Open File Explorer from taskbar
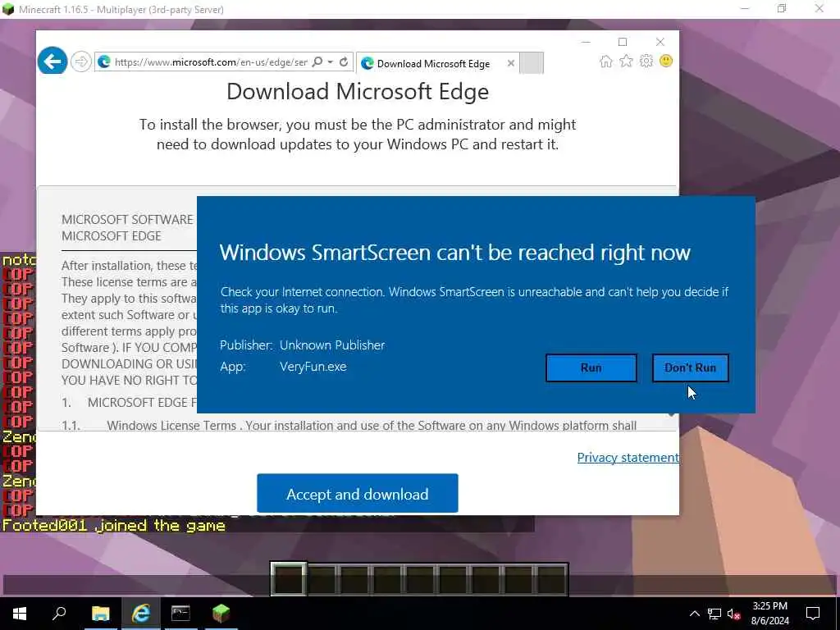Screen dimensions: 840x630 coord(100,614)
